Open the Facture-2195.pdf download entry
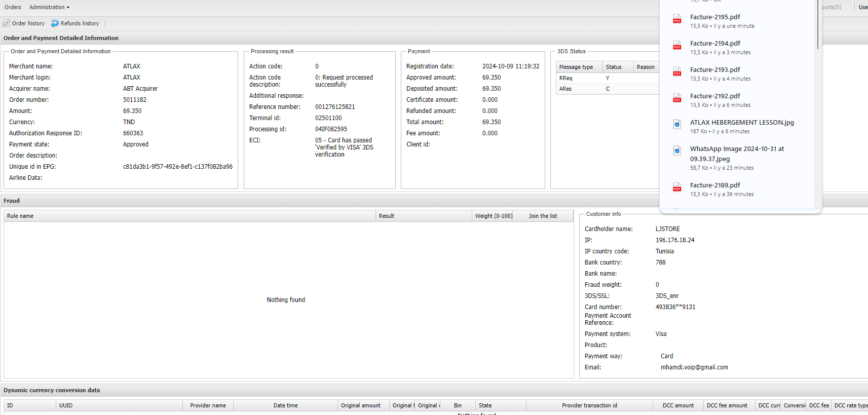The width and height of the screenshot is (868, 415). [714, 17]
